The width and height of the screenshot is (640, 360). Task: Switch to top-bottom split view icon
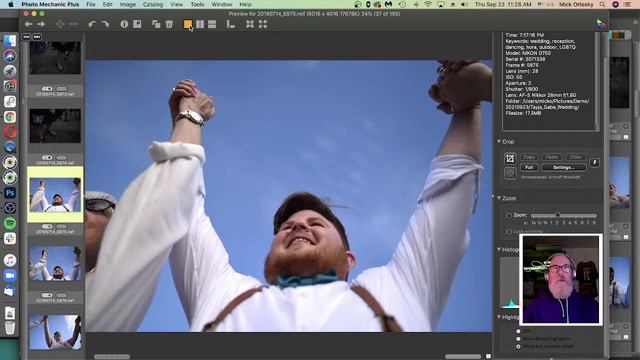tap(212, 24)
